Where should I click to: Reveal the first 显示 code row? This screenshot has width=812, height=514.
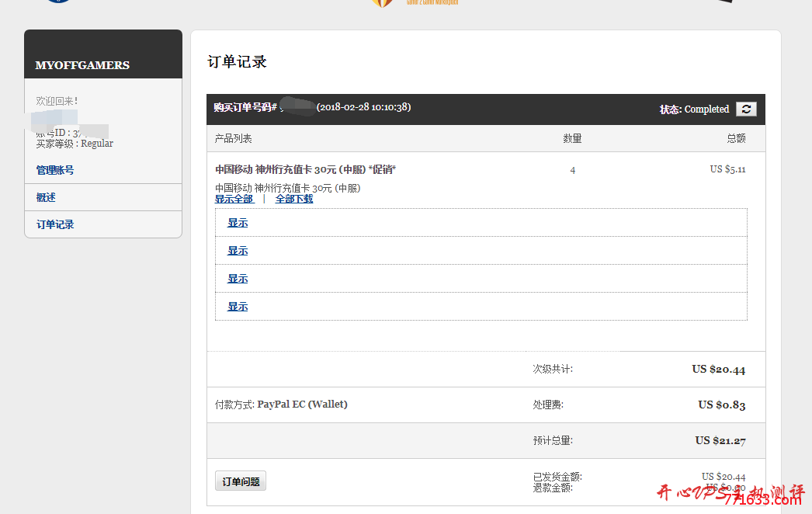238,223
